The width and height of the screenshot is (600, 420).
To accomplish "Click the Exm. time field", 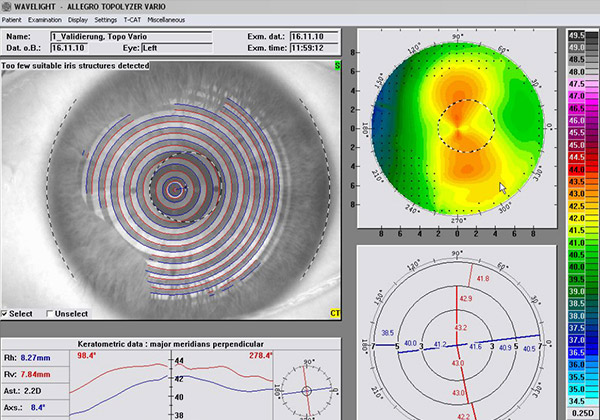I will (316, 48).
